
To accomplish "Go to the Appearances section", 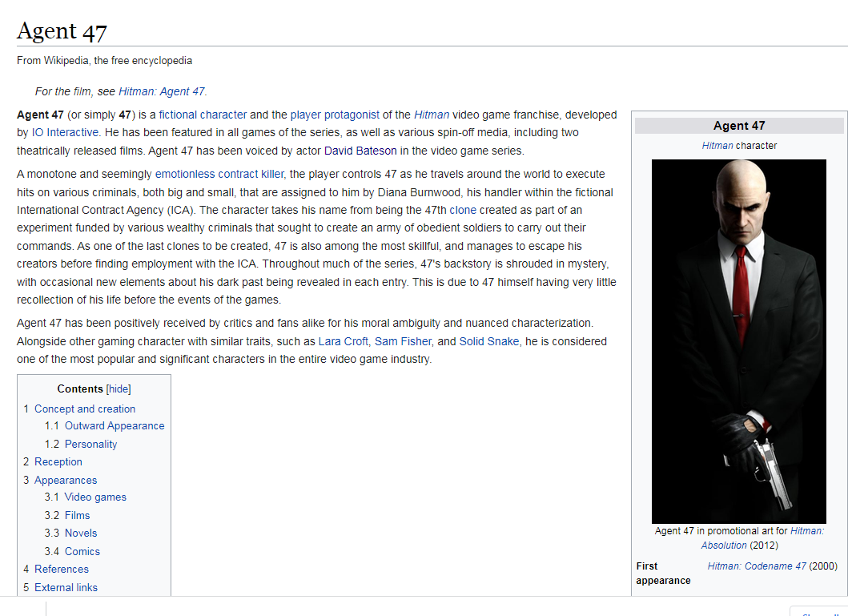I will tap(66, 481).
